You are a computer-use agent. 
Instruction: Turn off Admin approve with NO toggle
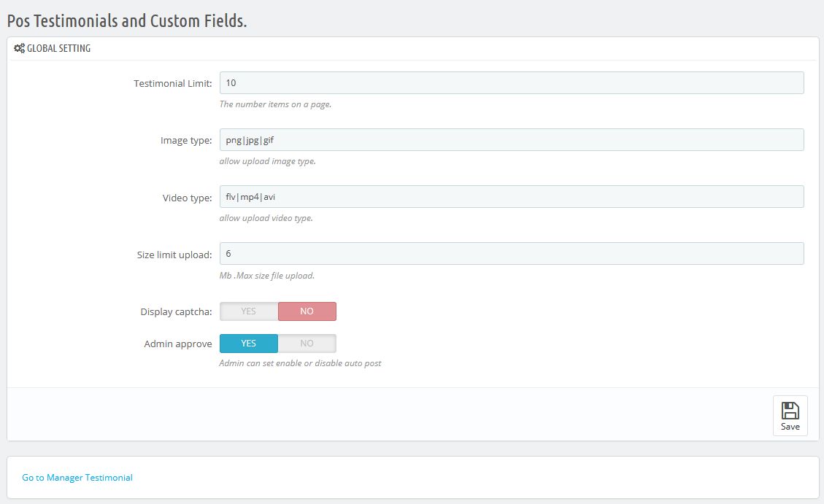coord(307,343)
